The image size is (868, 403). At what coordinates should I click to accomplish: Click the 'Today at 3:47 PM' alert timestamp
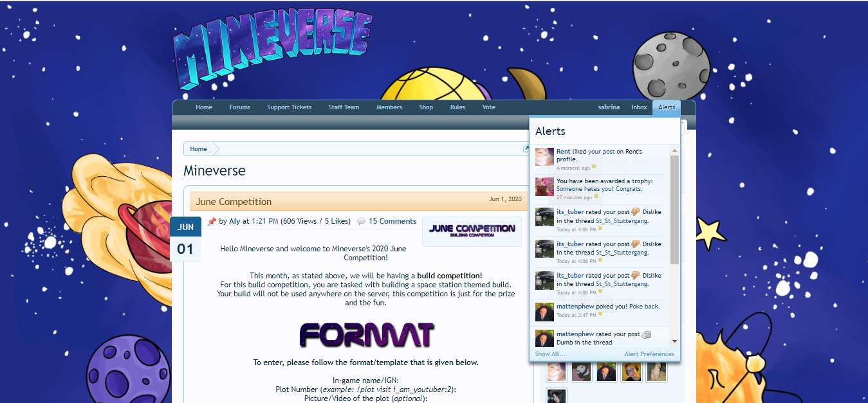[x=576, y=315]
